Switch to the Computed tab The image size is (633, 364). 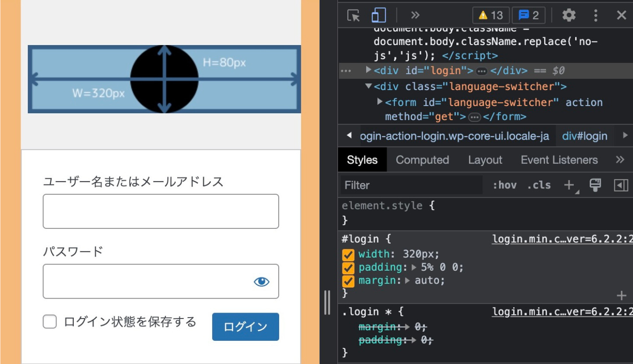point(423,160)
